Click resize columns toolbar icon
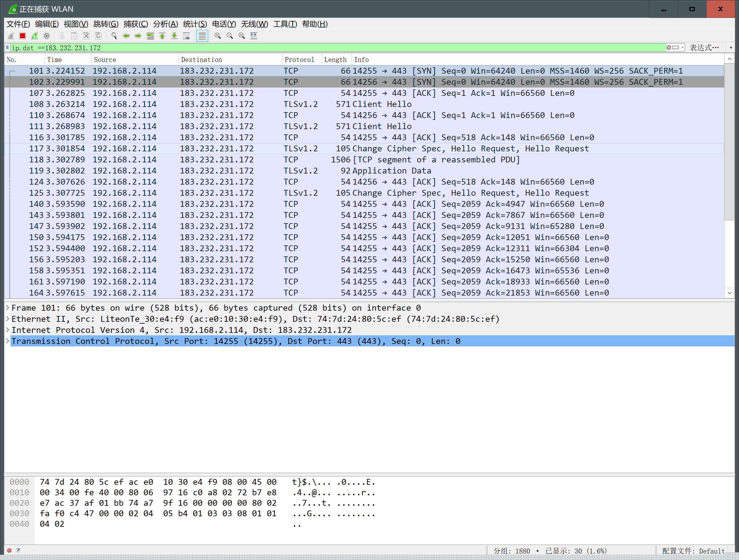The height and width of the screenshot is (560, 739). coord(254,36)
